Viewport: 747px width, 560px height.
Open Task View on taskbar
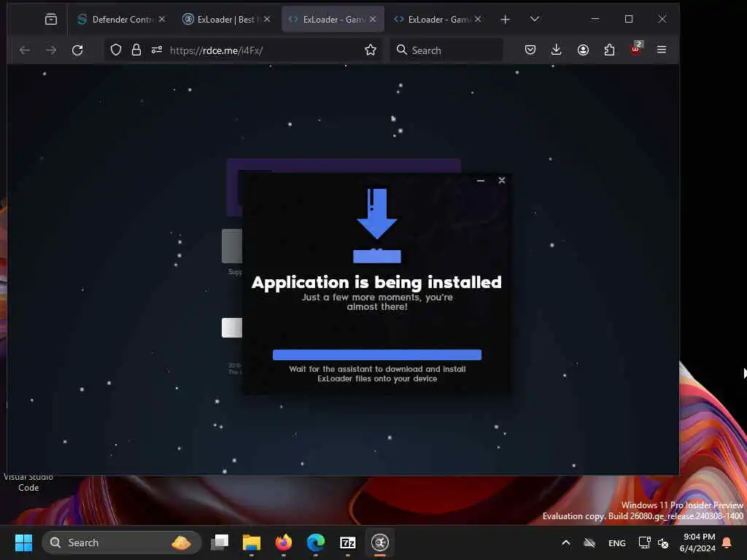[x=220, y=542]
